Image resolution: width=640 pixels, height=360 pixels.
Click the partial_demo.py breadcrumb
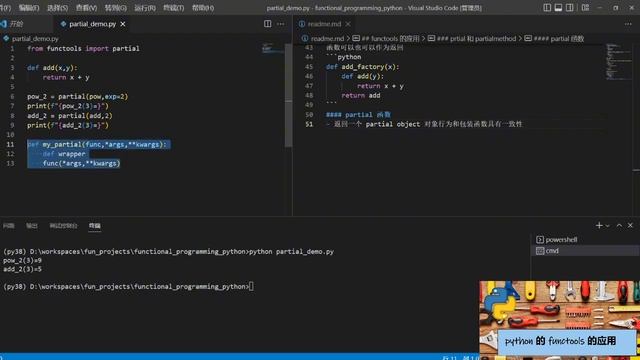35,39
